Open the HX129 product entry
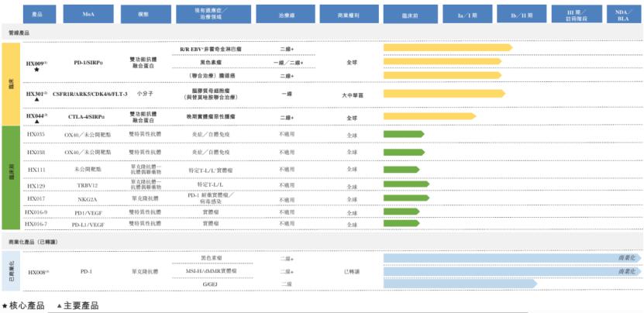The height and width of the screenshot is (313, 644). [x=36, y=186]
